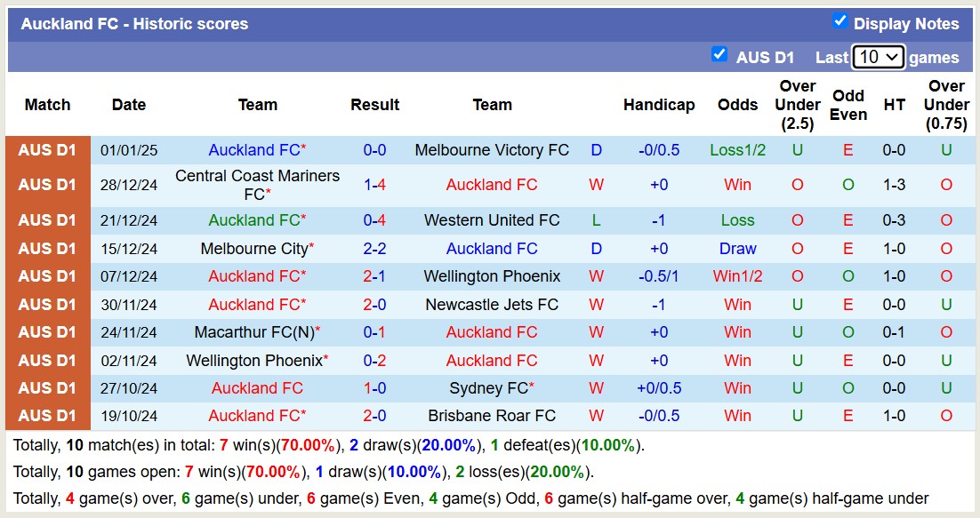Open Melbourne City team link
This screenshot has height=518, width=980.
click(252, 248)
